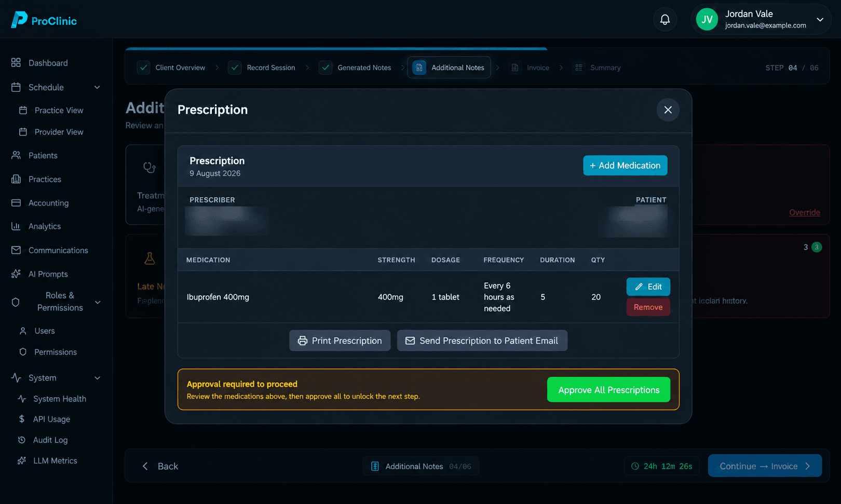
Task: Open the notifications bell
Action: [664, 20]
